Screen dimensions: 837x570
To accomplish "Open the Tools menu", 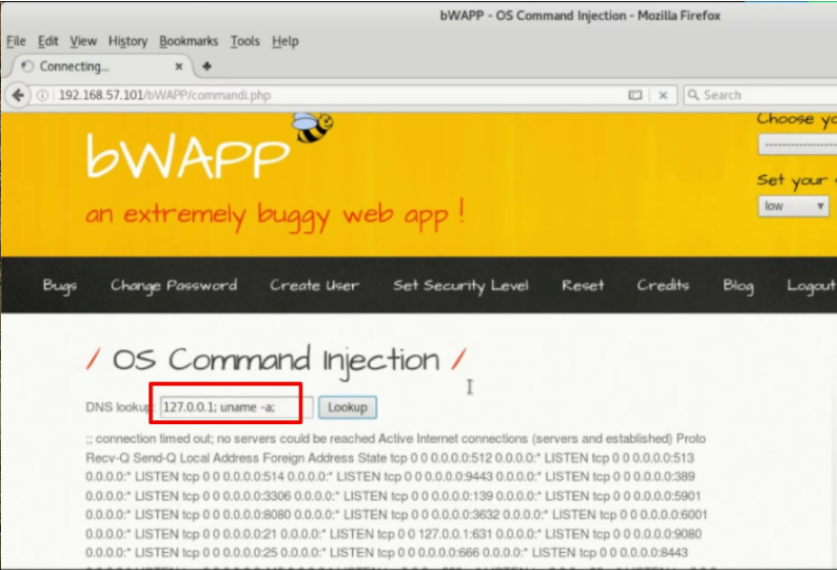I will point(245,41).
